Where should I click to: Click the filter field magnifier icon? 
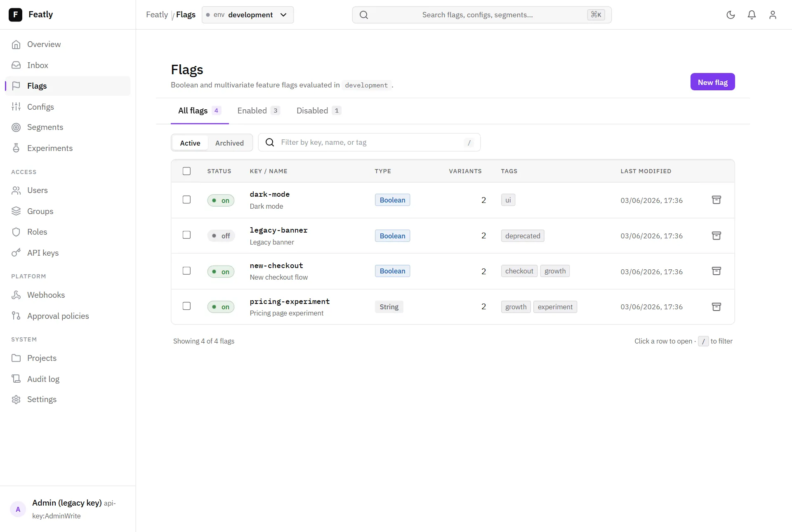click(270, 142)
